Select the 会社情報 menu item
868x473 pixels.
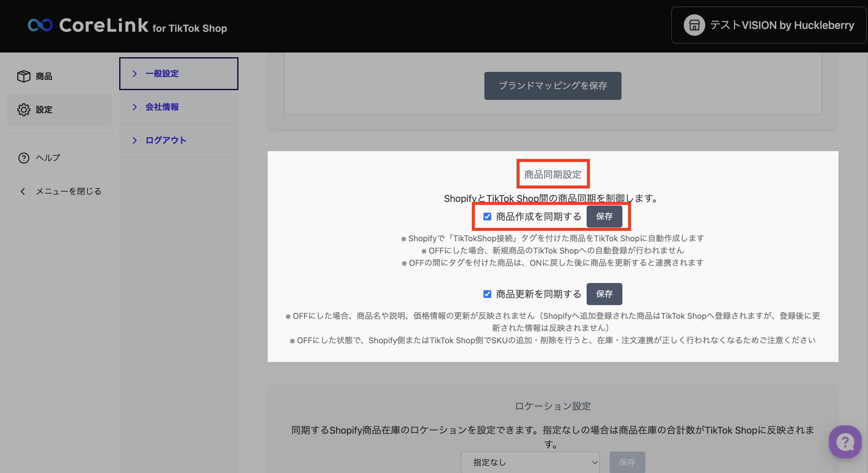click(162, 107)
